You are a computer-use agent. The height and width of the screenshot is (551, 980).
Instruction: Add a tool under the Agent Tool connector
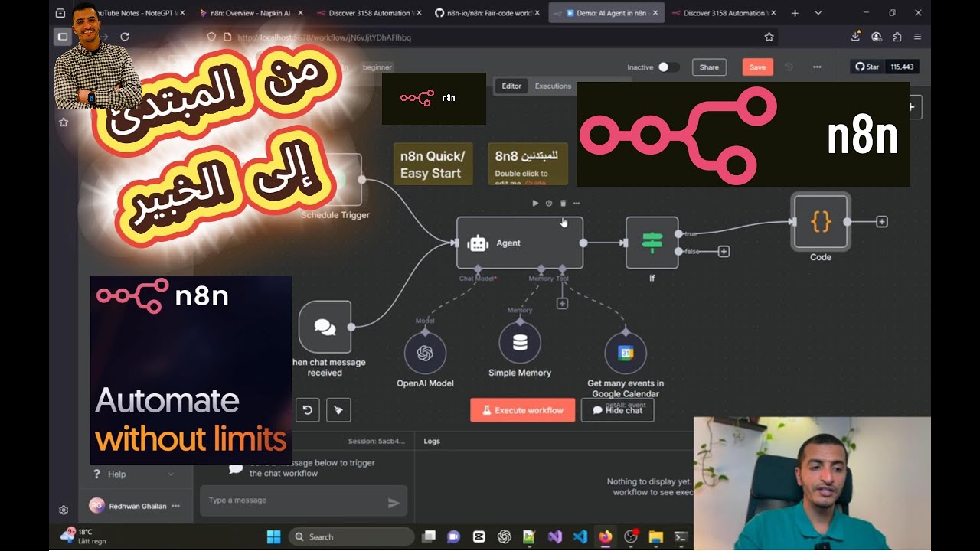coord(562,304)
